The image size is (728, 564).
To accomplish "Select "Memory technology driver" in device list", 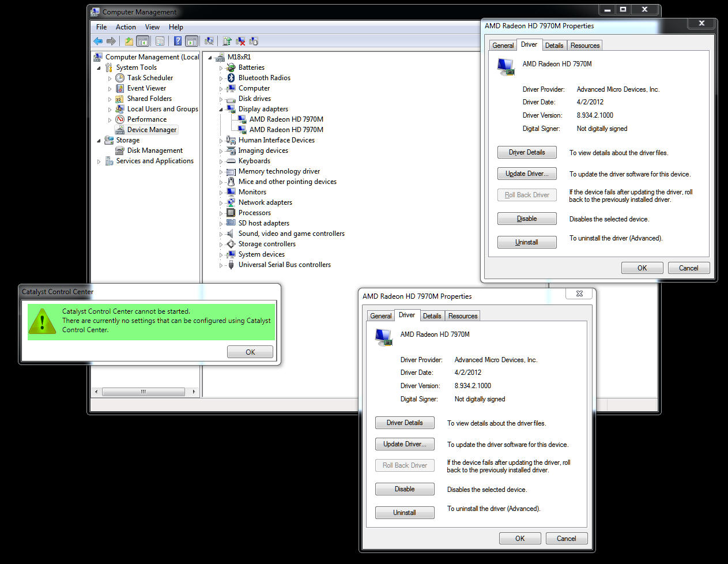I will click(x=279, y=171).
